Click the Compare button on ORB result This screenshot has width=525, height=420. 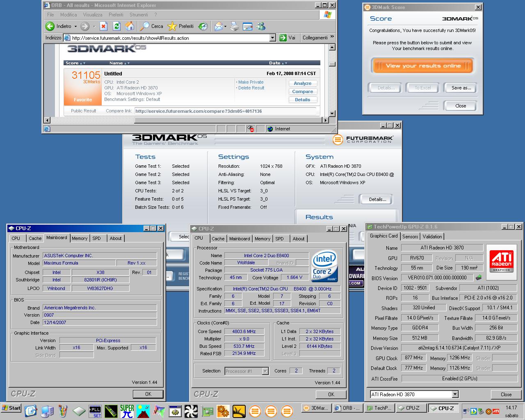(303, 91)
